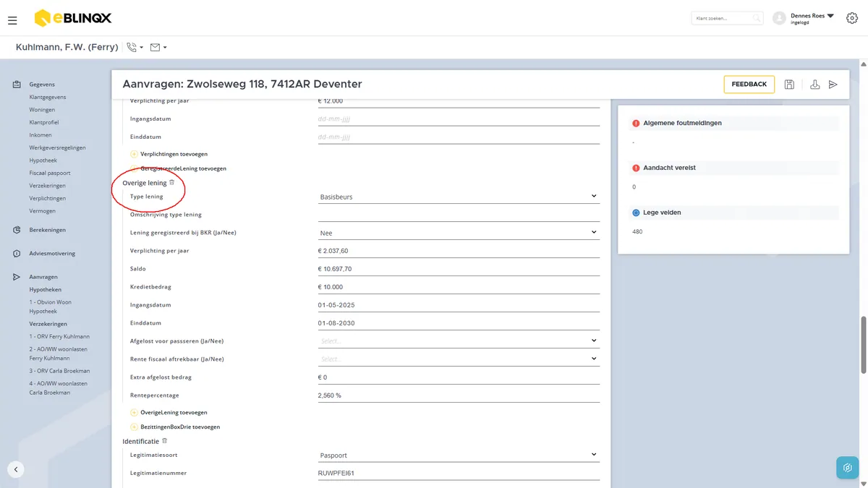Click the Aanvragen arrow icon in sidebar
Screen dimensions: 868x488
pyautogui.click(x=17, y=277)
